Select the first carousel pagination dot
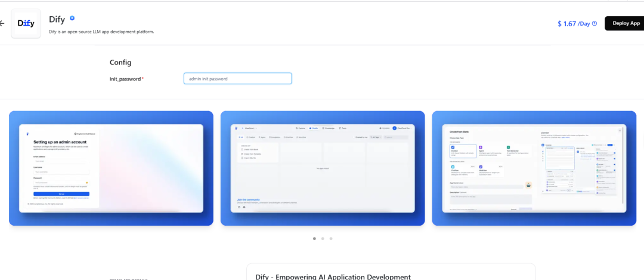The image size is (644, 280). (x=314, y=238)
